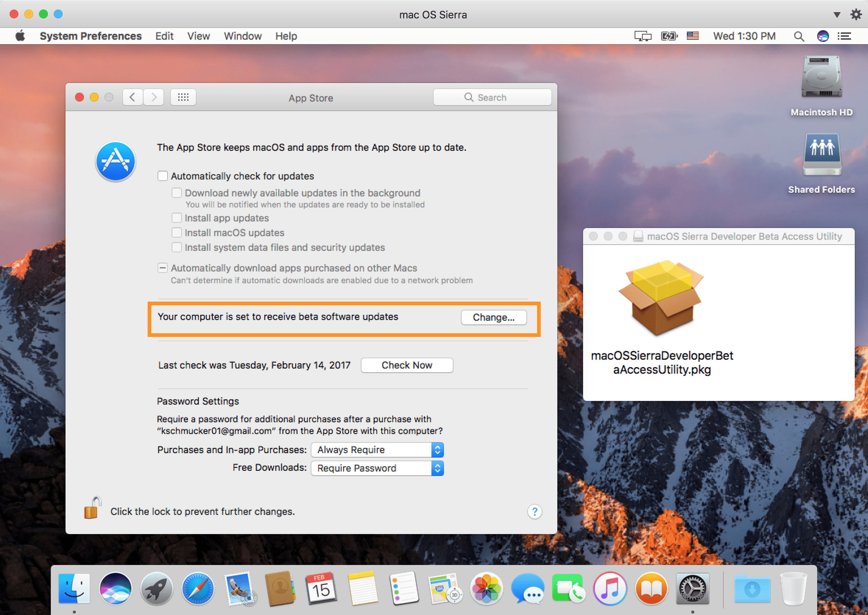Click Check Now button
The height and width of the screenshot is (615, 868).
[407, 365]
